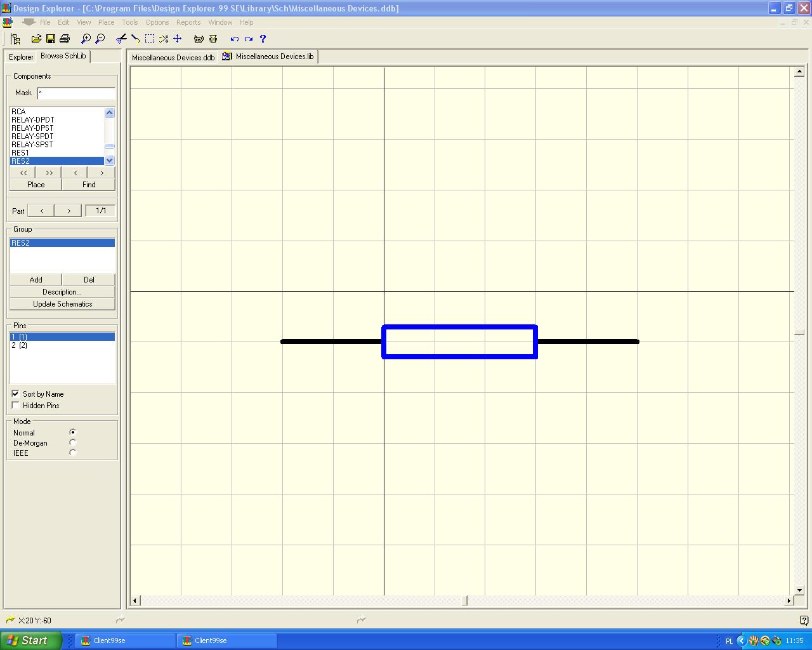812x650 pixels.
Task: Zoom out with the magnifier minus icon
Action: [x=100, y=39]
